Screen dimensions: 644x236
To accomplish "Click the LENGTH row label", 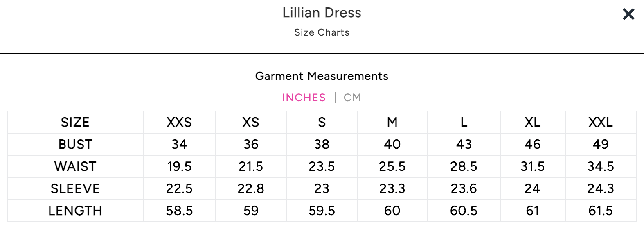I will [75, 211].
